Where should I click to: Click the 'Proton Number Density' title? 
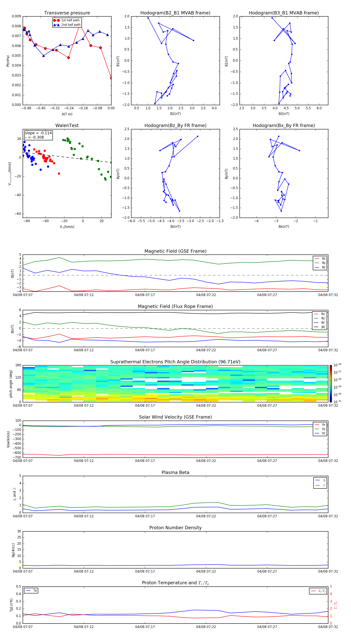[175, 528]
